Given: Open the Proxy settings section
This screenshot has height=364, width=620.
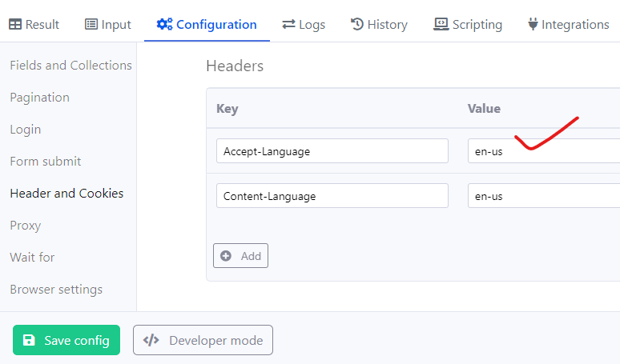Looking at the screenshot, I should 26,226.
